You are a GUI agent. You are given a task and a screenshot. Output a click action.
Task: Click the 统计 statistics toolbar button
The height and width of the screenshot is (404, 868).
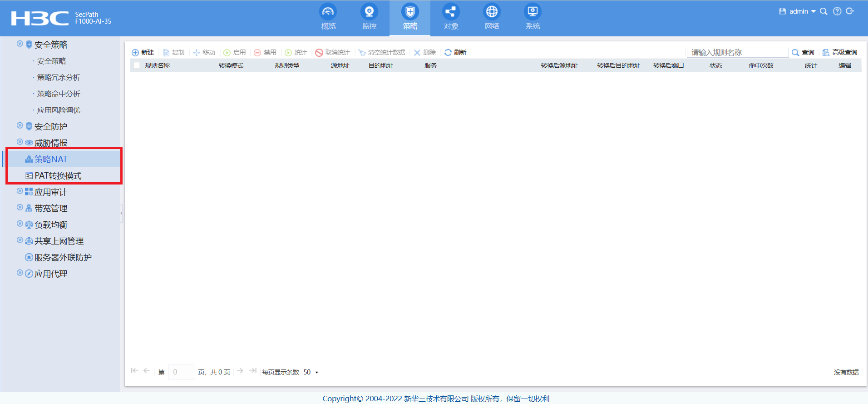click(296, 53)
